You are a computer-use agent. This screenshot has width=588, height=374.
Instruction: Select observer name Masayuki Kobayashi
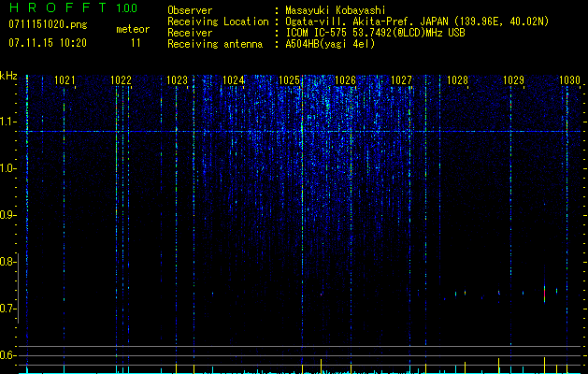click(336, 10)
